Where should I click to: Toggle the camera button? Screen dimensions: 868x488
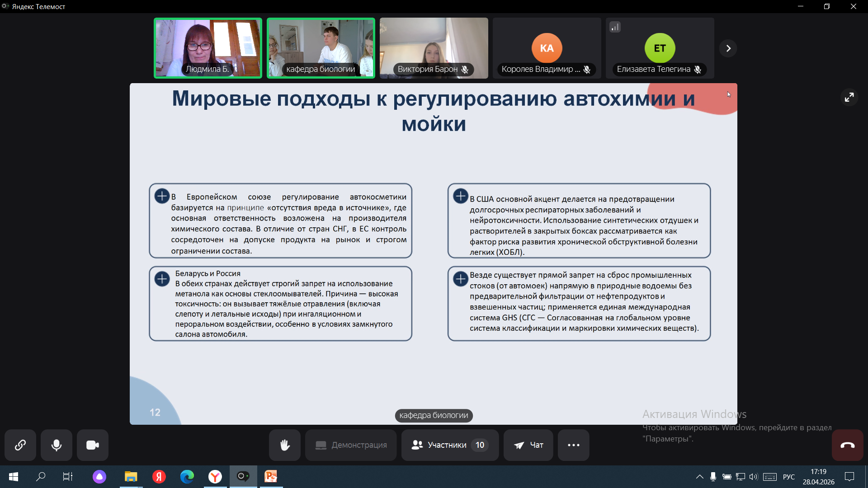point(93,445)
